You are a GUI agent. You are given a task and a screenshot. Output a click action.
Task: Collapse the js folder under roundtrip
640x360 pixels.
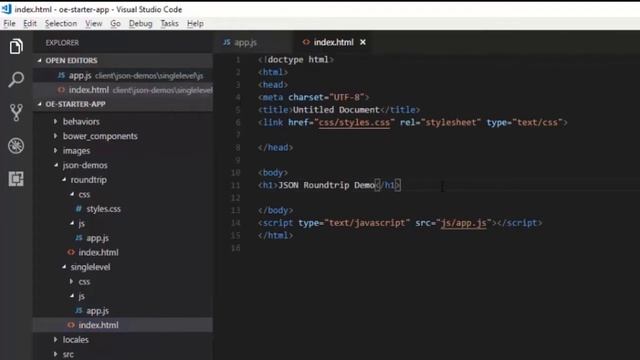point(71,223)
